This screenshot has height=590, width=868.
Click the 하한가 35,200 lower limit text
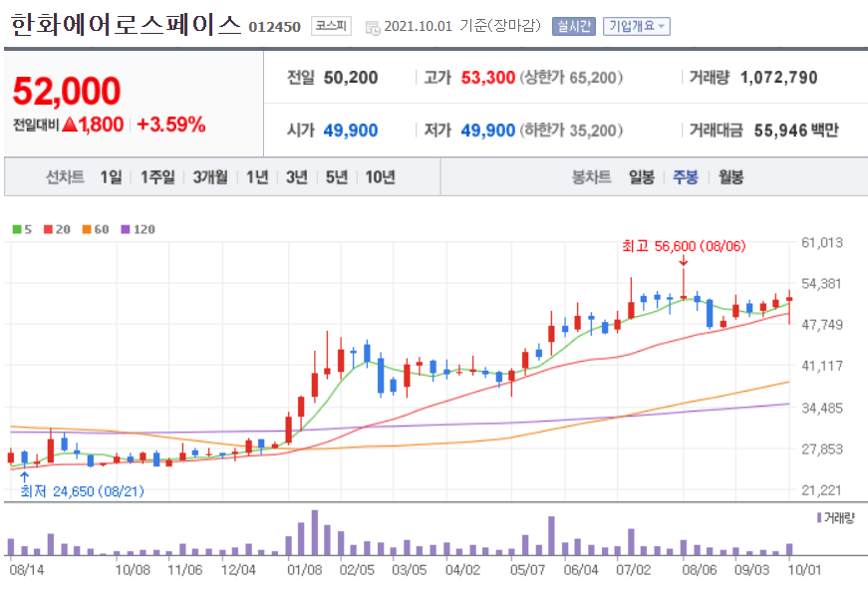coord(571,131)
